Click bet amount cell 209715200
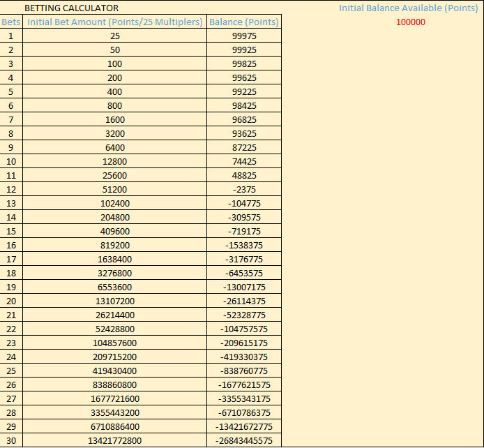 pos(115,357)
